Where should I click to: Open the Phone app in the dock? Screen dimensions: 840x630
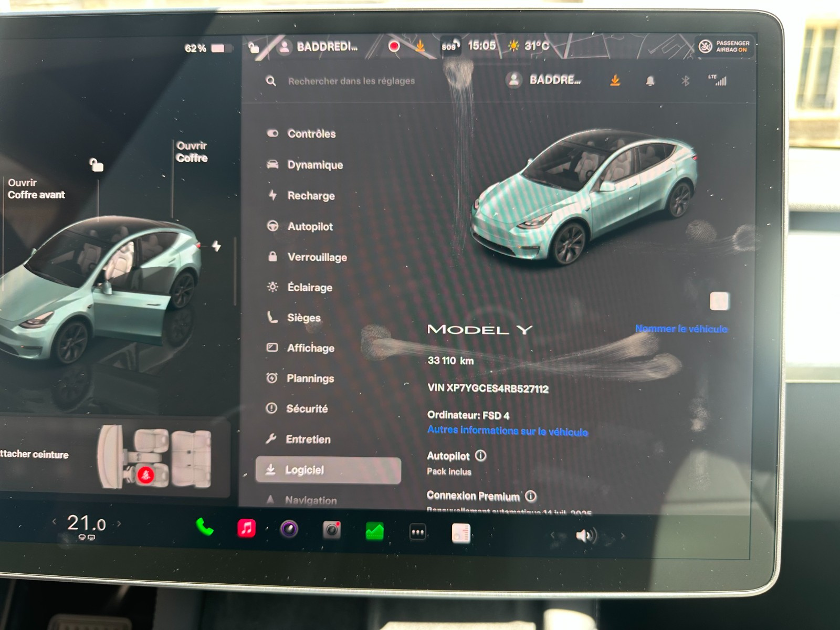(204, 527)
